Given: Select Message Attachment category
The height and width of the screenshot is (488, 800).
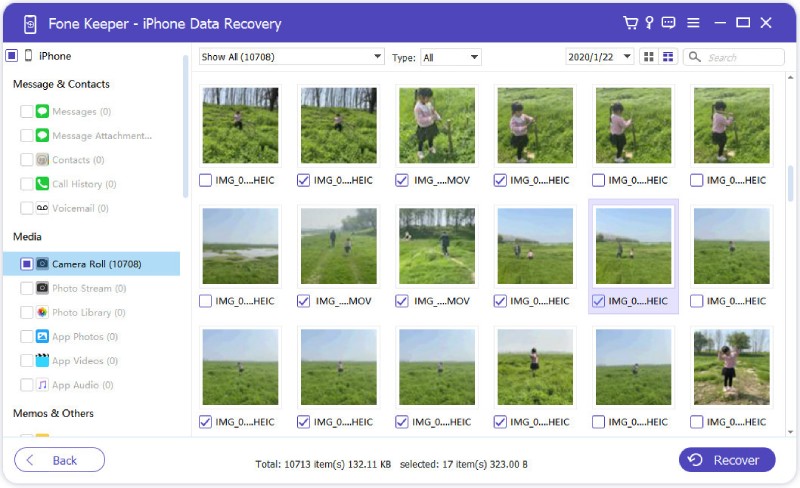Looking at the screenshot, I should 102,135.
